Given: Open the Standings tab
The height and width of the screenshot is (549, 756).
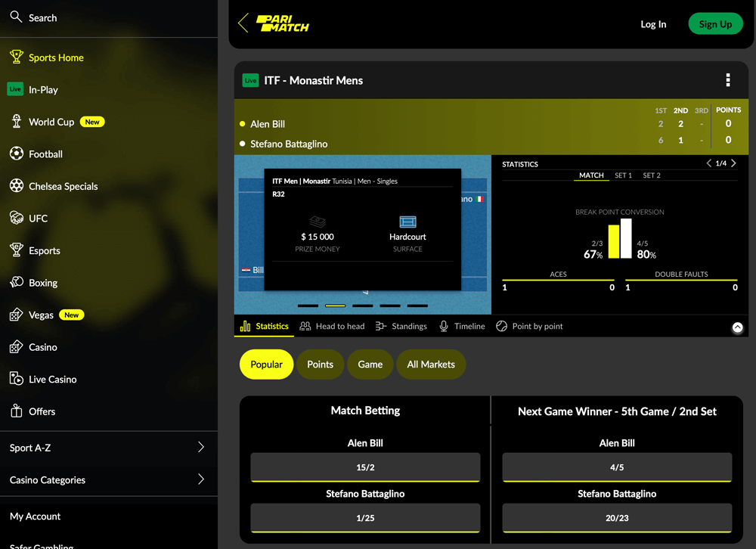Looking at the screenshot, I should pyautogui.click(x=401, y=326).
